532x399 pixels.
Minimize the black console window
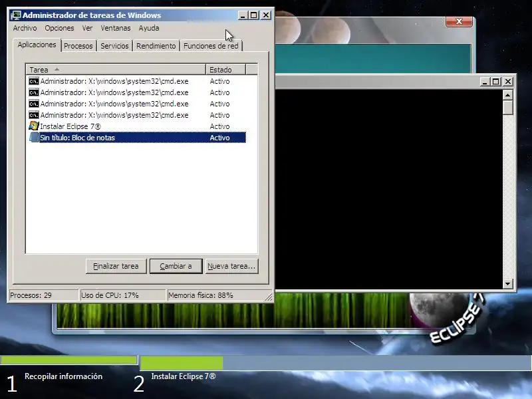tap(485, 81)
